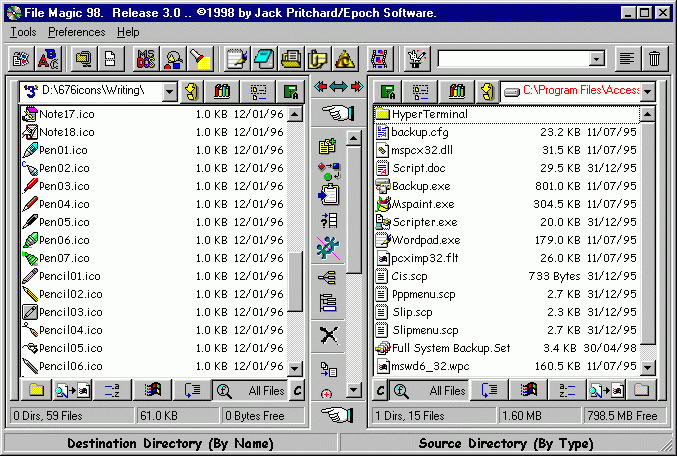The width and height of the screenshot is (677, 456).
Task: Open the Help menu
Action: click(x=128, y=32)
